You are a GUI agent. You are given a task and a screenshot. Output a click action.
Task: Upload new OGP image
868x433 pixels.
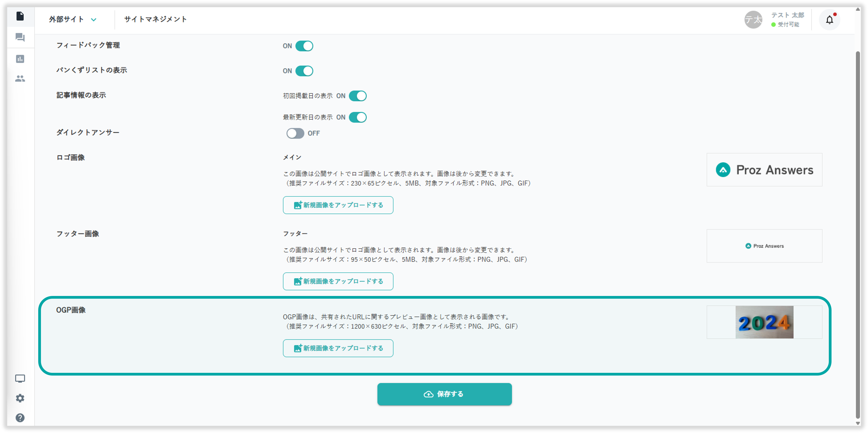[x=338, y=348]
